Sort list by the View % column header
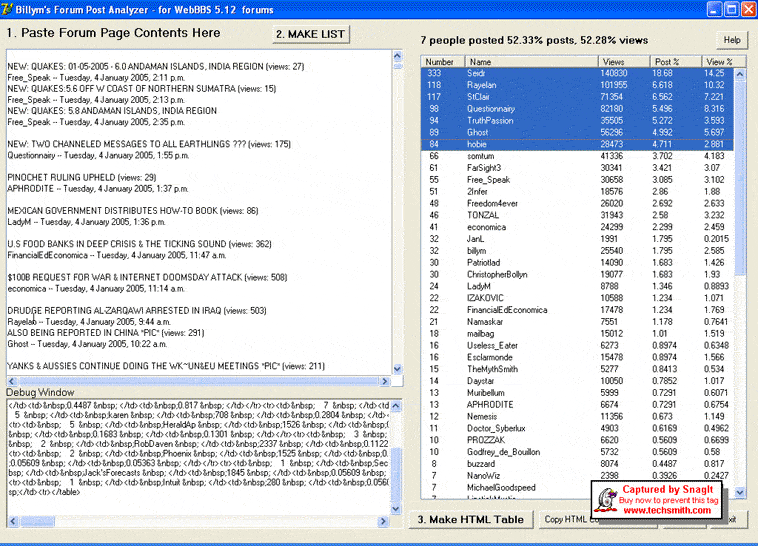 tap(723, 62)
